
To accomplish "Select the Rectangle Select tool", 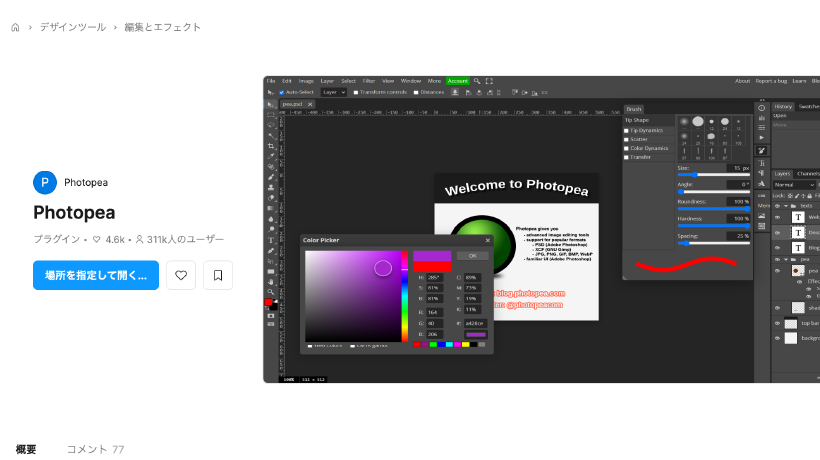I will coord(270,115).
